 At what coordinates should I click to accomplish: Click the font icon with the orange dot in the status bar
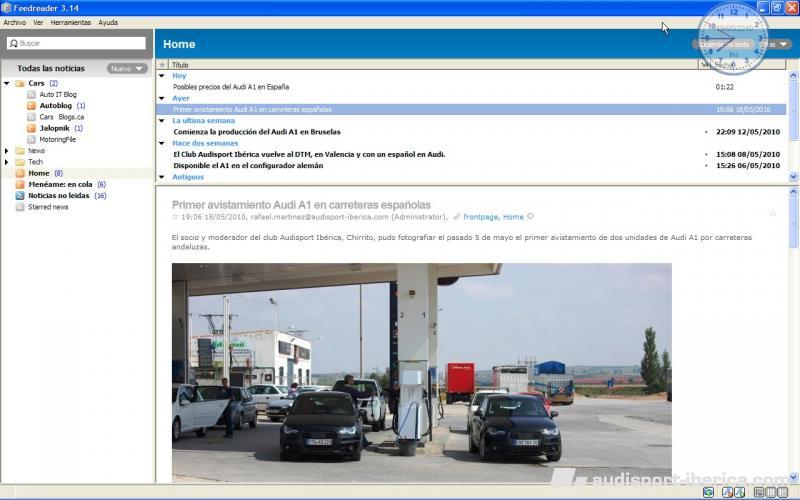pyautogui.click(x=728, y=492)
